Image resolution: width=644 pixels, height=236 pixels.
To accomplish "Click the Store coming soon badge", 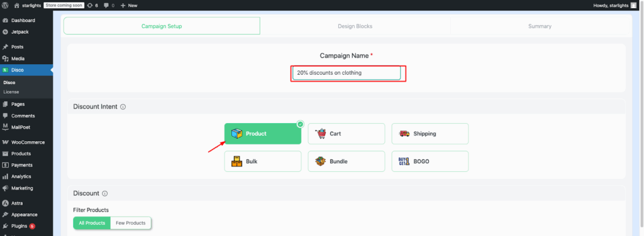I will [64, 5].
